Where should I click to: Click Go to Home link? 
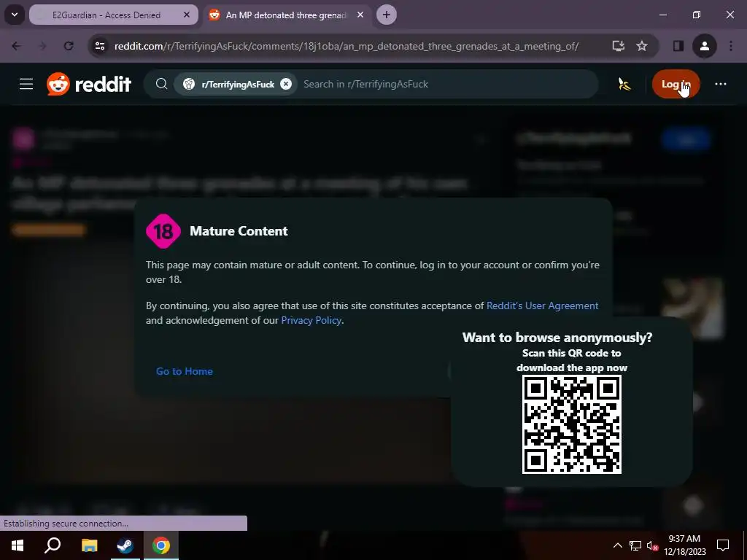point(185,371)
